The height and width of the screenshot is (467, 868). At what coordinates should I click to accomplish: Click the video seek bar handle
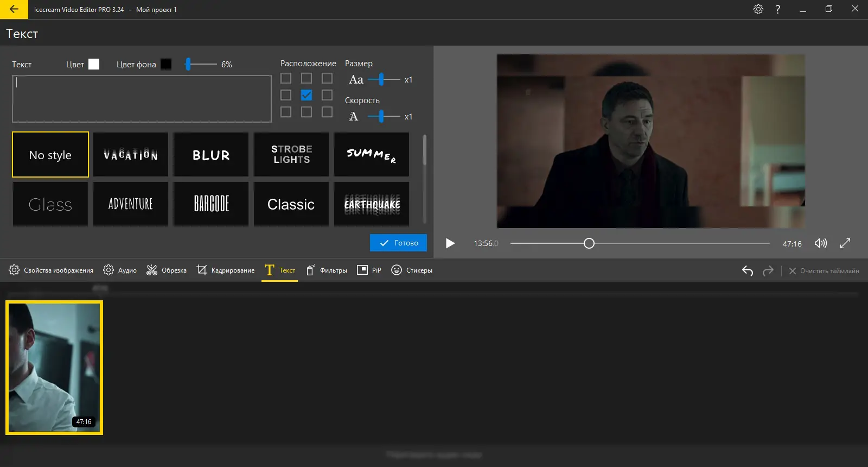(x=589, y=243)
